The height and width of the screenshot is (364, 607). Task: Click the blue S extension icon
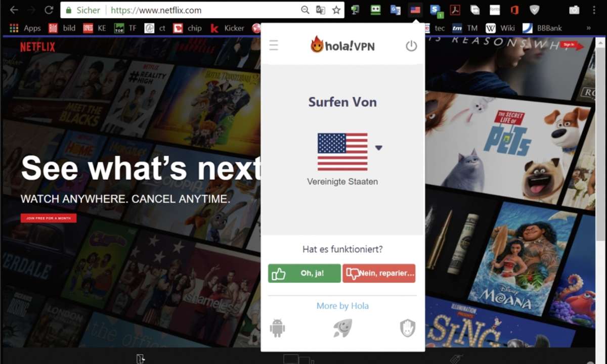436,10
